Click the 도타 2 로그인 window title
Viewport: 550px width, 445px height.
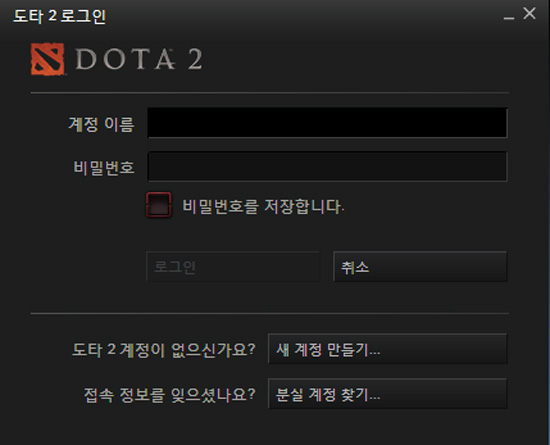(x=59, y=16)
